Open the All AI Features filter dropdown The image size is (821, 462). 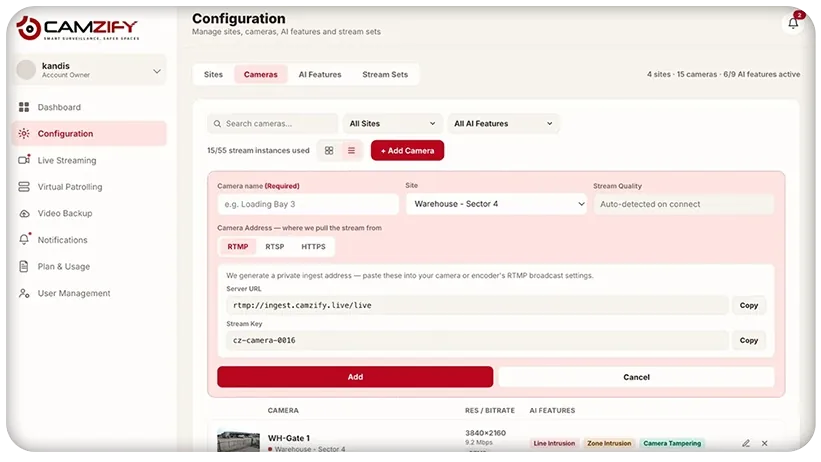(503, 124)
